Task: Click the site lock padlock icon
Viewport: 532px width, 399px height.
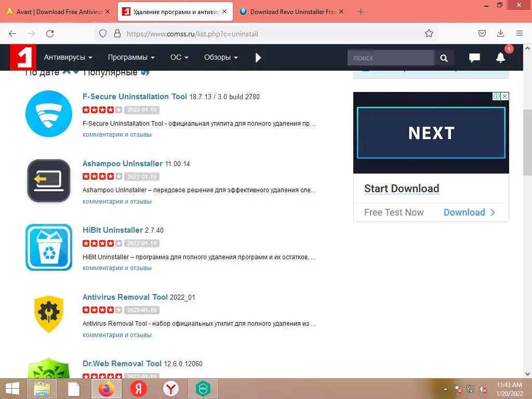Action: coord(117,34)
